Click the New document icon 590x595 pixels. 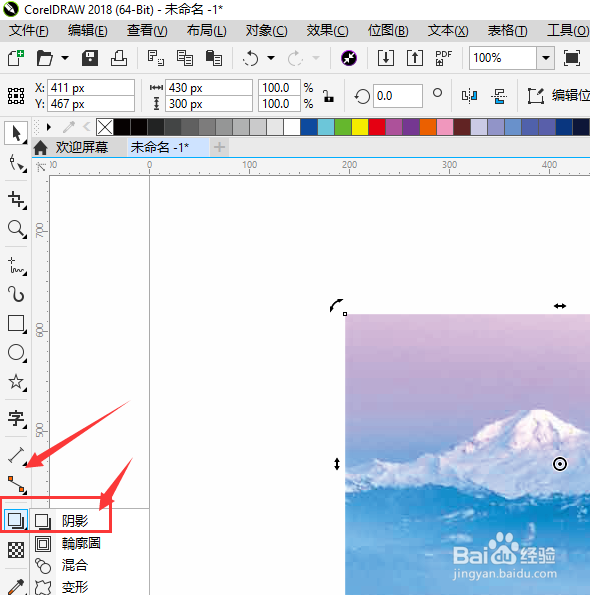[x=16, y=58]
